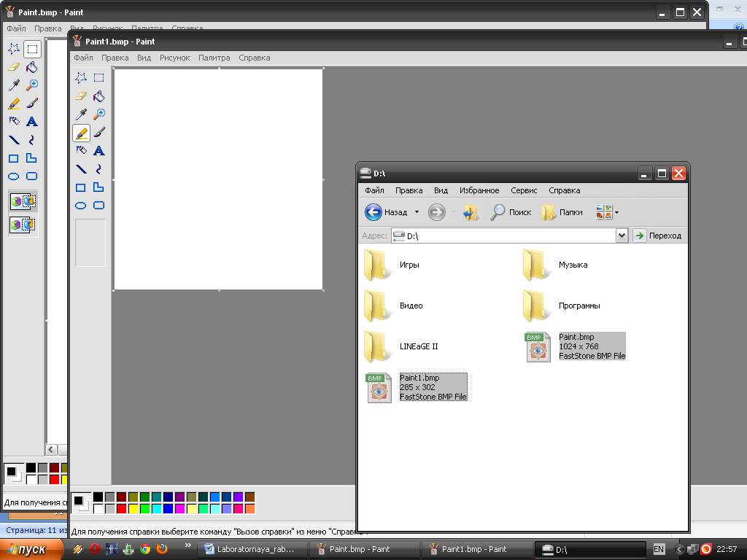Viewport: 747px width, 560px height.
Task: Select the Программы folder
Action: (x=562, y=306)
